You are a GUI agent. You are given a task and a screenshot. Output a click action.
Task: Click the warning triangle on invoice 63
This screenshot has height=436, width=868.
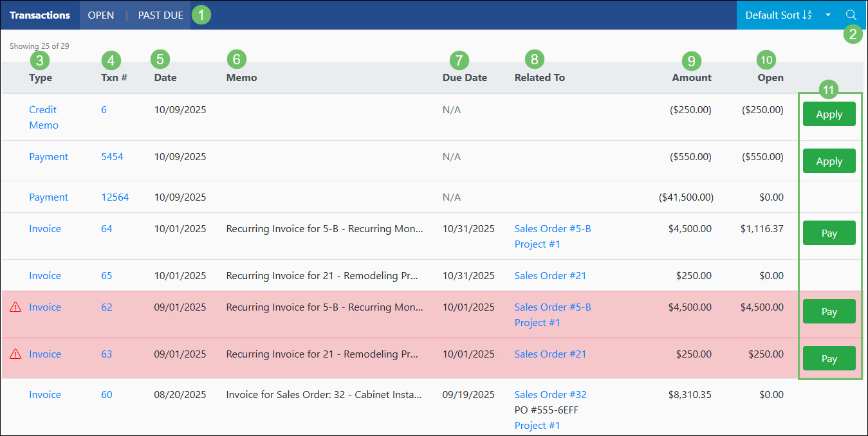[15, 354]
